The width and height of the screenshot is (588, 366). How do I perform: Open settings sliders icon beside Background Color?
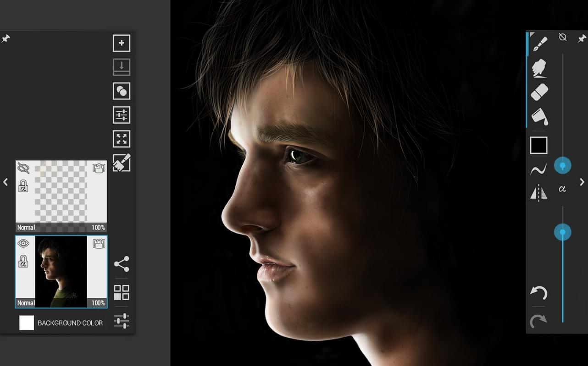[122, 321]
